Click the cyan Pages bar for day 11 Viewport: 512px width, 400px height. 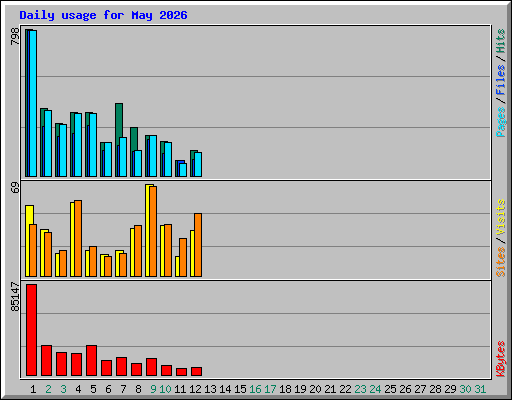[x=183, y=170]
